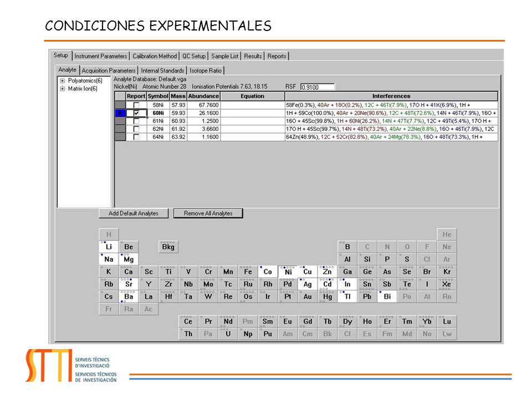Viewport: 532px width, 399px height.
Task: Select the Tl element button
Action: click(x=347, y=296)
